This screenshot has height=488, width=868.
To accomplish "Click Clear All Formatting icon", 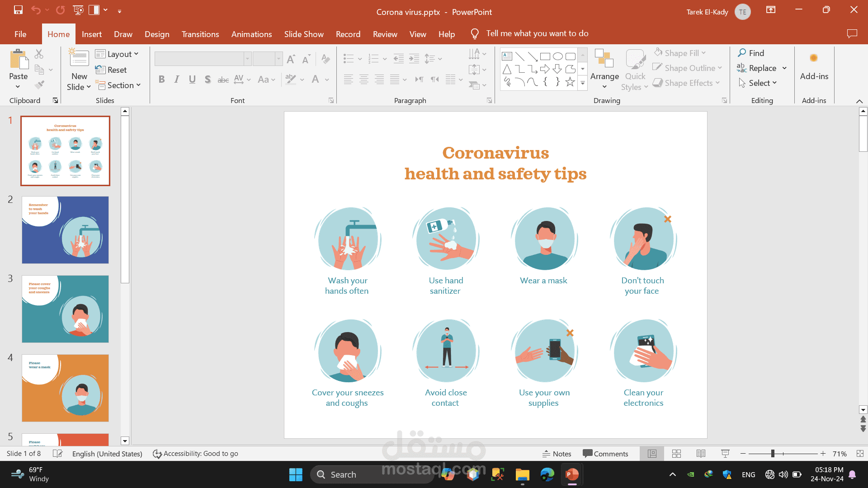I will click(325, 59).
